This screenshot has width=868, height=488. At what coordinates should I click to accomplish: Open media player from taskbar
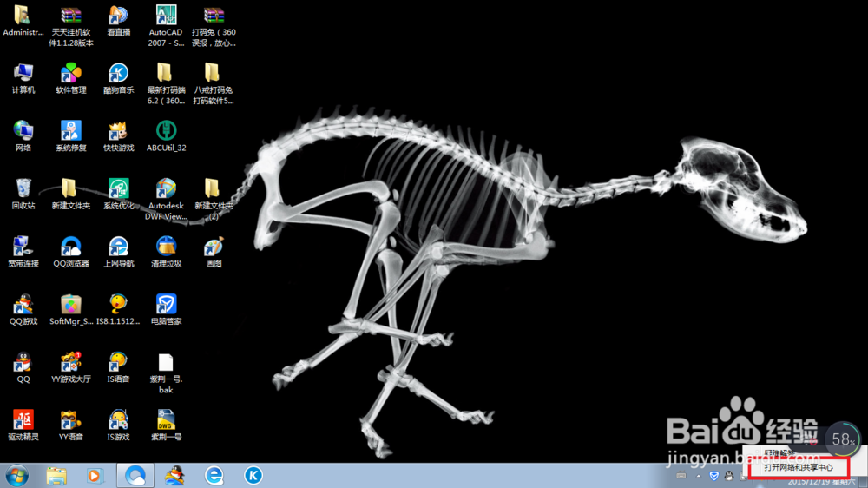(x=95, y=475)
